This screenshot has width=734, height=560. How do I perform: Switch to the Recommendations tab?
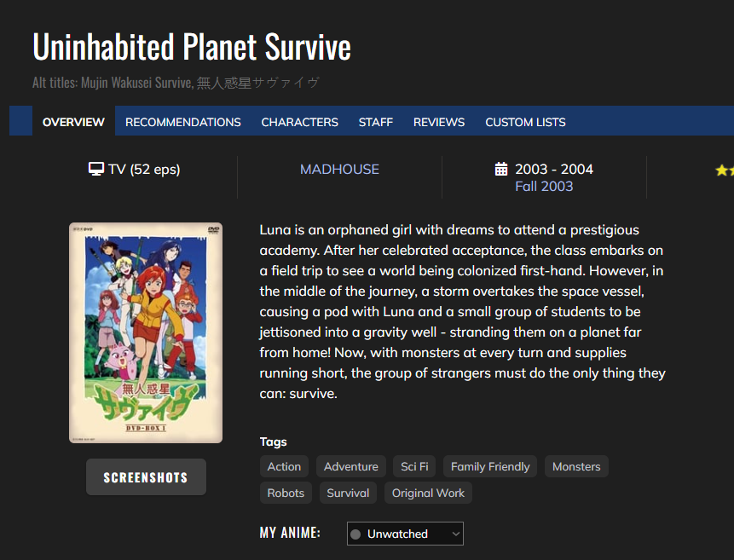click(x=183, y=122)
